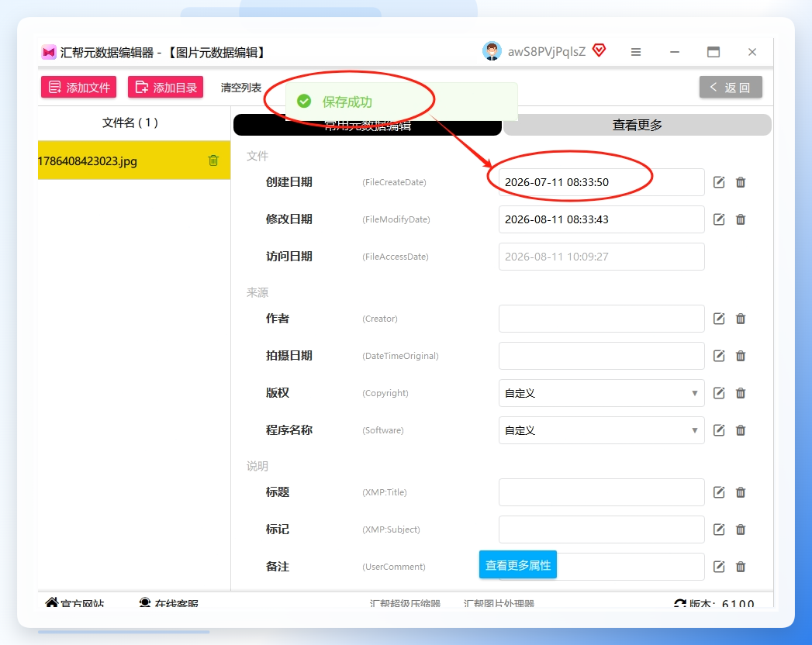Click the edit icon for 创建日期

tap(719, 182)
